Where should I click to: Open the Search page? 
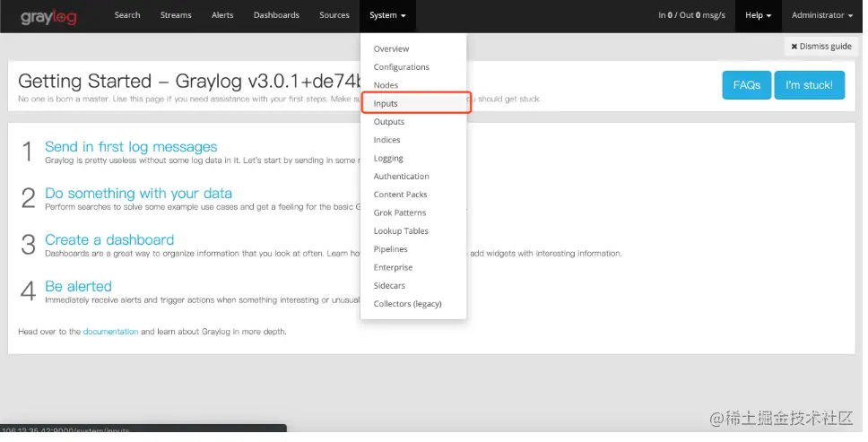126,15
